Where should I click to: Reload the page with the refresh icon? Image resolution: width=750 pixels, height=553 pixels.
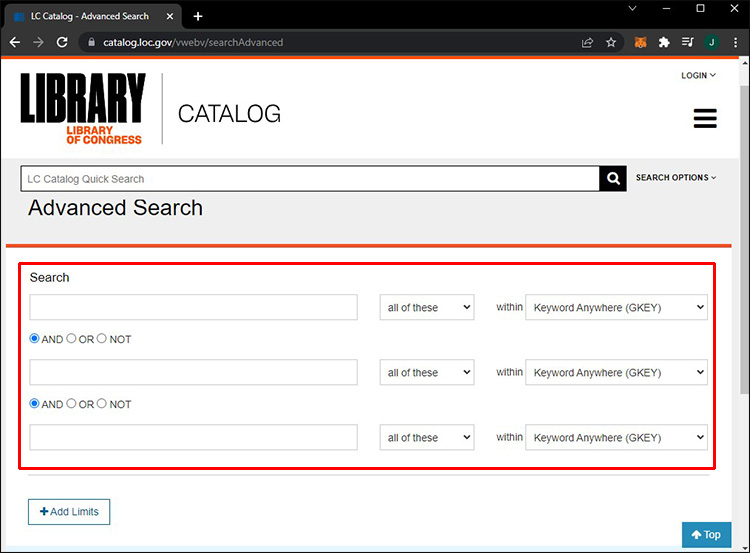(x=62, y=43)
